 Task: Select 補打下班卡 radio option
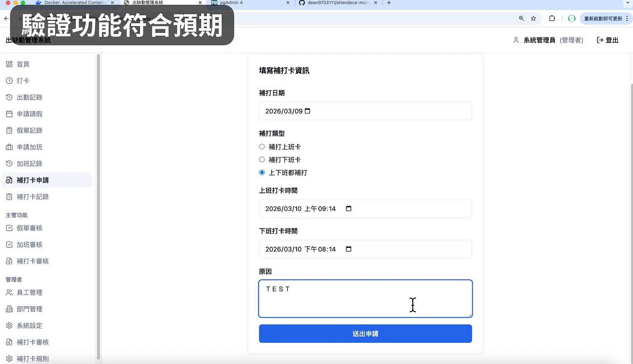[x=262, y=159]
